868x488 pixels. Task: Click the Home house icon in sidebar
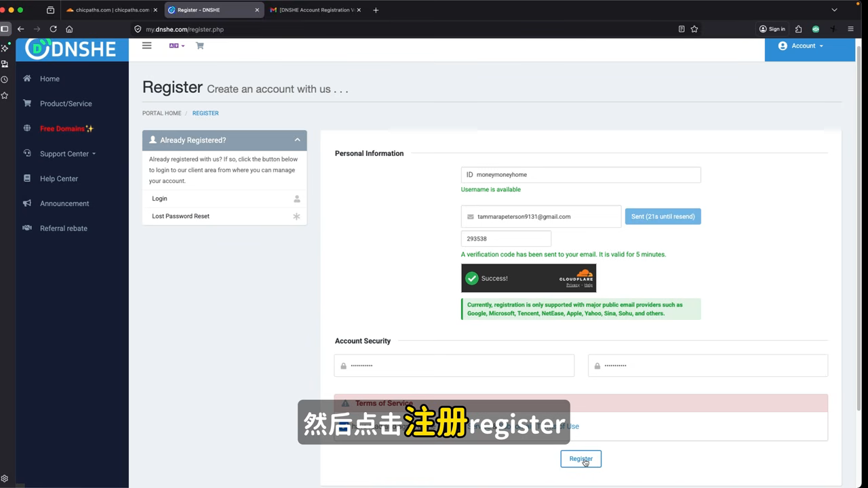click(x=27, y=79)
